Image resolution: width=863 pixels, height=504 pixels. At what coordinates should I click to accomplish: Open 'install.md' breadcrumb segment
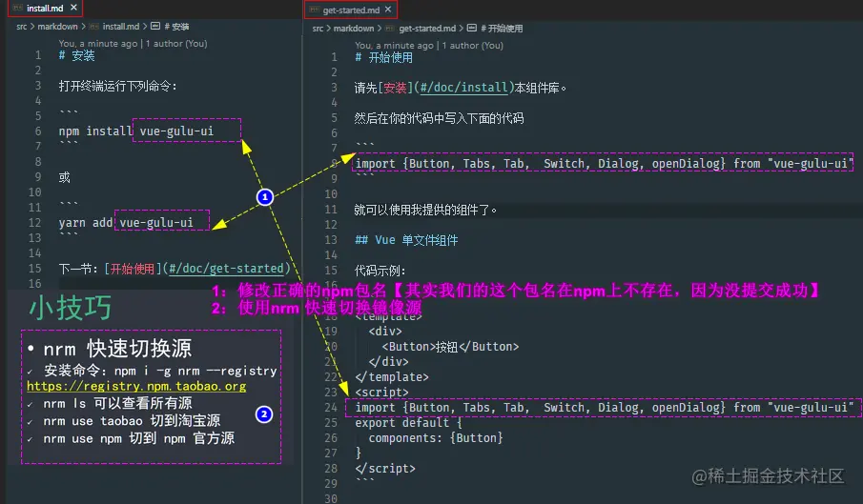pos(121,27)
